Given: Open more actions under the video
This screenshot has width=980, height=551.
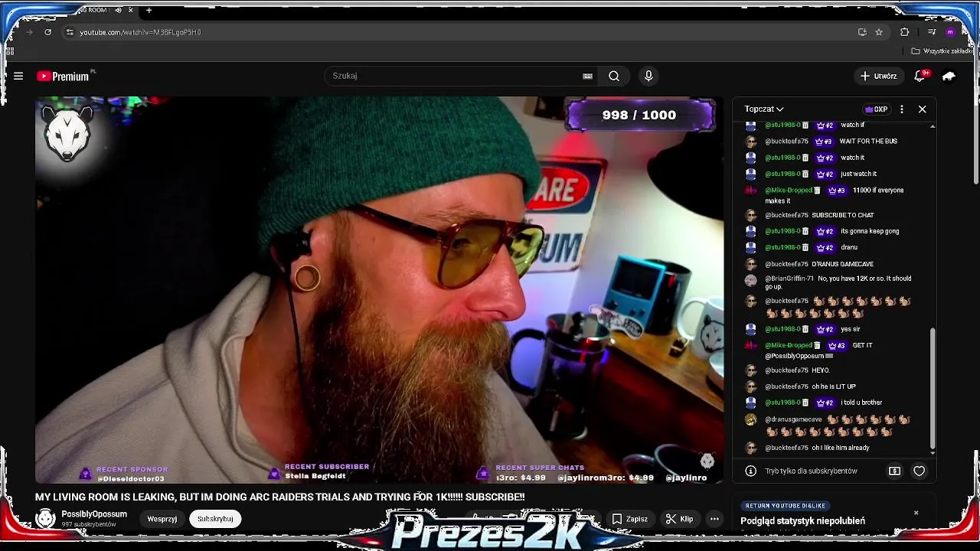Looking at the screenshot, I should (x=714, y=519).
